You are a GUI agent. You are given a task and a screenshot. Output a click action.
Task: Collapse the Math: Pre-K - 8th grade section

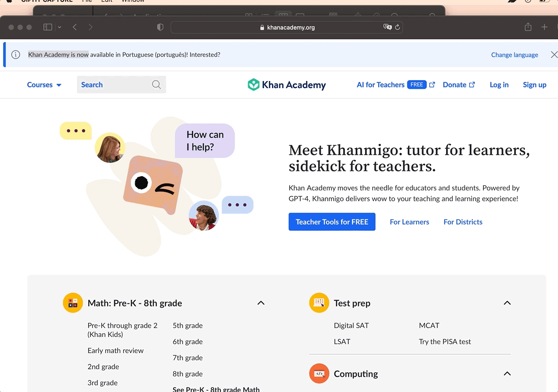click(261, 303)
